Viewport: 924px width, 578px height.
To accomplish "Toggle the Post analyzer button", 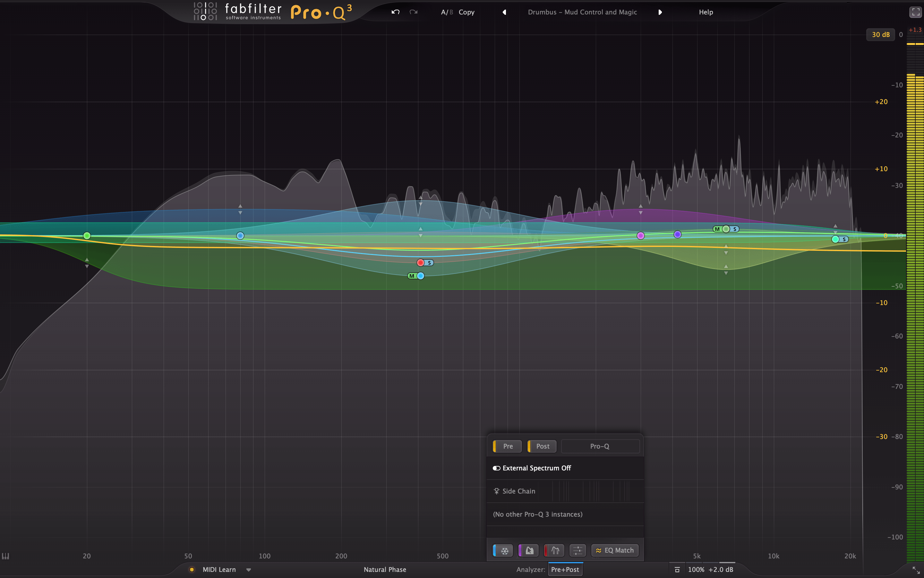I will [542, 446].
